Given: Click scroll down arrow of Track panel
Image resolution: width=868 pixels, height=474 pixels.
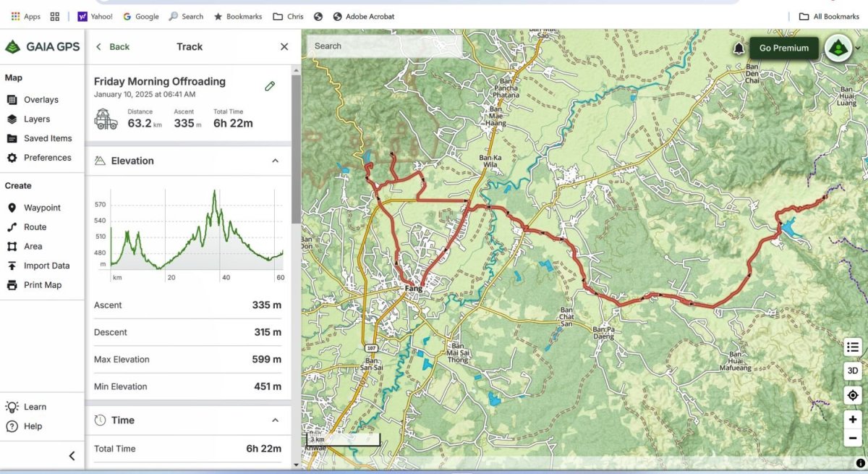Looking at the screenshot, I should 296,465.
